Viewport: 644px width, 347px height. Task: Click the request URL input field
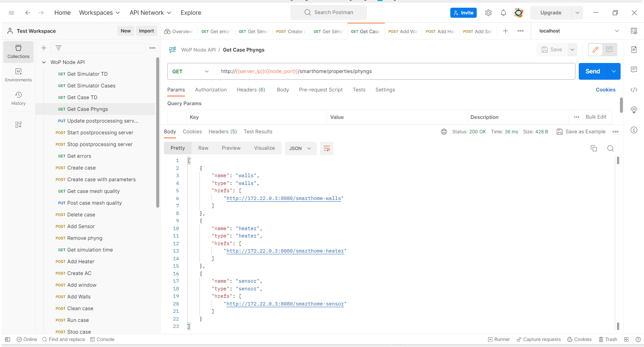(x=396, y=71)
